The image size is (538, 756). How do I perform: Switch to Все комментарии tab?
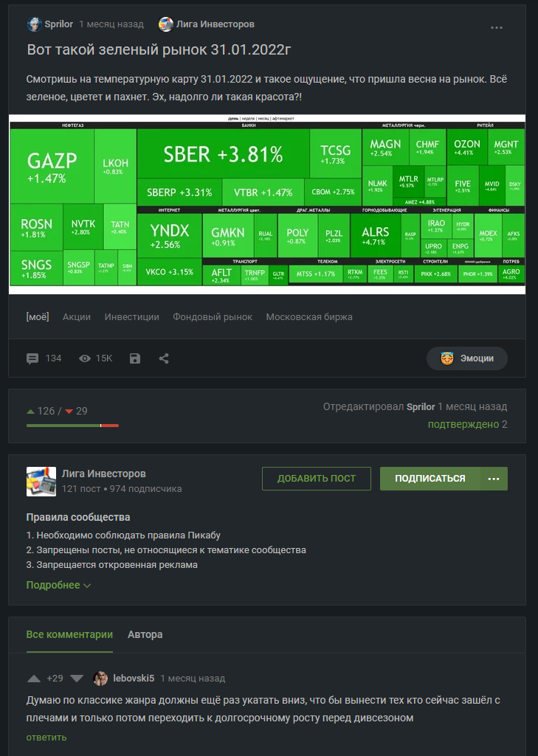click(x=69, y=634)
